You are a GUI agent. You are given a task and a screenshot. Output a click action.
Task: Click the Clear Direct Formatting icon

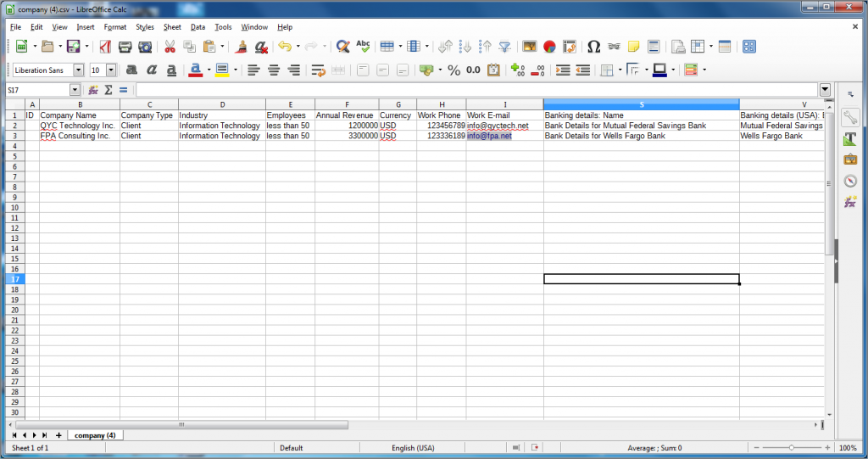pyautogui.click(x=261, y=47)
